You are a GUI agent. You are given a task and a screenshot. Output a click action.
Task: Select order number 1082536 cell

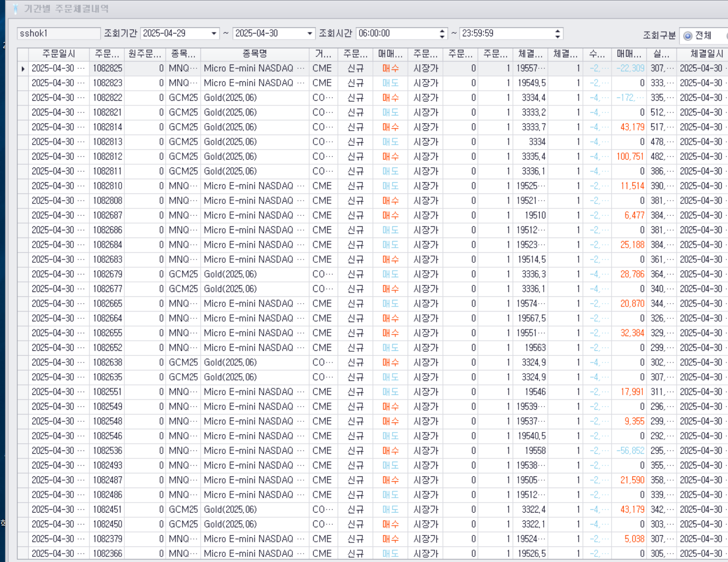point(107,450)
